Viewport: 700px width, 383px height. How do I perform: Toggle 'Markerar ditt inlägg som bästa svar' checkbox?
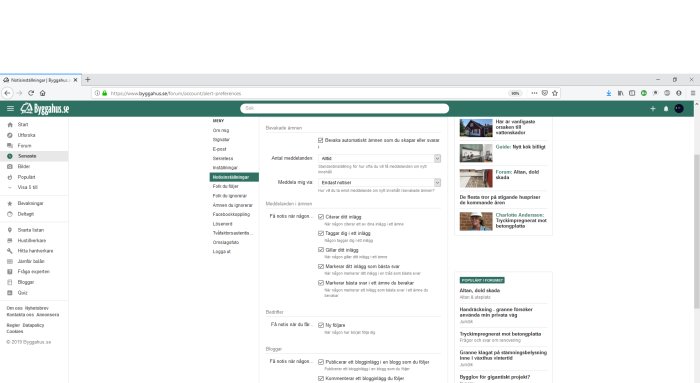[x=321, y=266]
